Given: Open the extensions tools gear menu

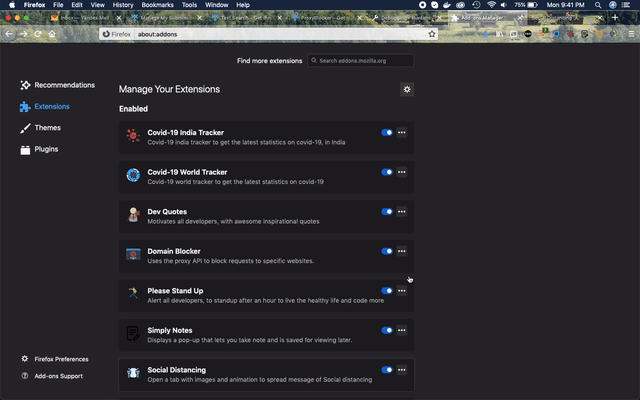Looking at the screenshot, I should point(407,89).
